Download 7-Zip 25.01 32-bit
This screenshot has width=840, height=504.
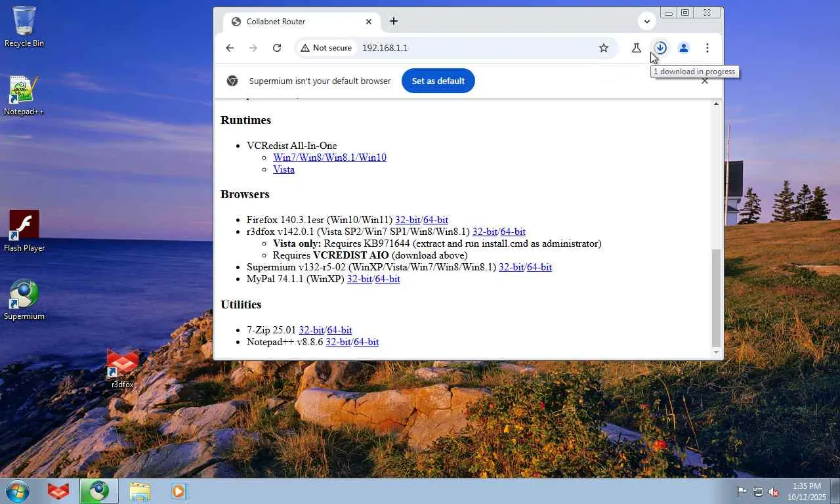312,330
